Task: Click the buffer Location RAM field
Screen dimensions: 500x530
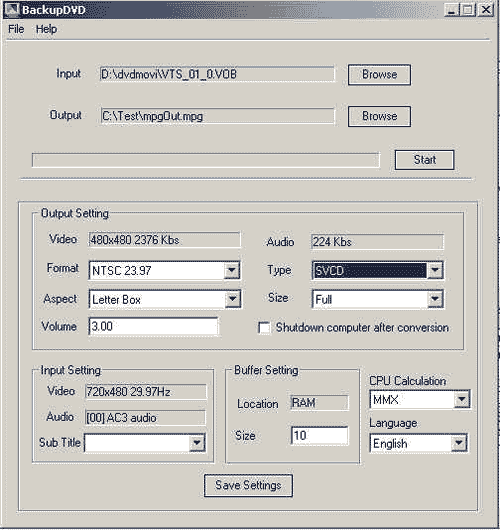Action: [x=319, y=403]
